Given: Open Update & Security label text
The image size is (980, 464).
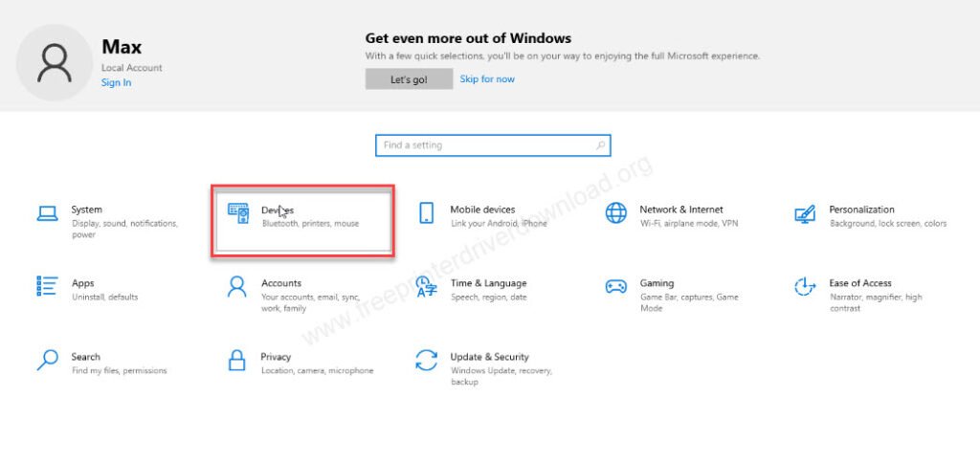Looking at the screenshot, I should pyautogui.click(x=489, y=357).
